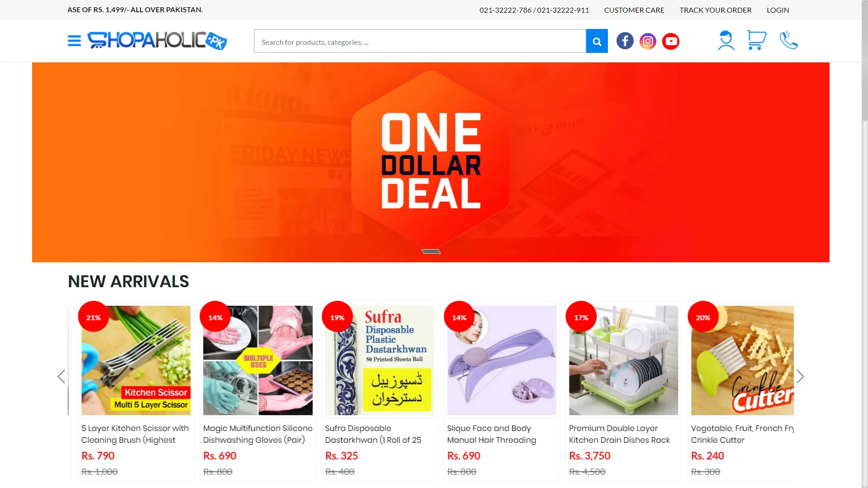
Task: Show previous new arrivals with left arrow
Action: coord(62,376)
